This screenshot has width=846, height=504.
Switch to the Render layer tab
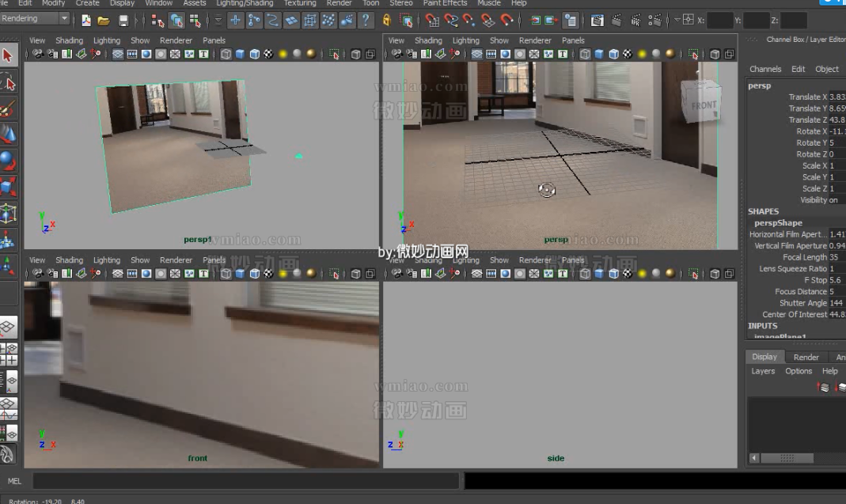(x=806, y=357)
